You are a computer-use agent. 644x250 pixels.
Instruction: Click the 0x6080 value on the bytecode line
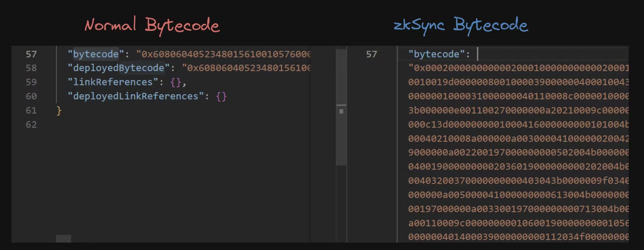(224, 54)
